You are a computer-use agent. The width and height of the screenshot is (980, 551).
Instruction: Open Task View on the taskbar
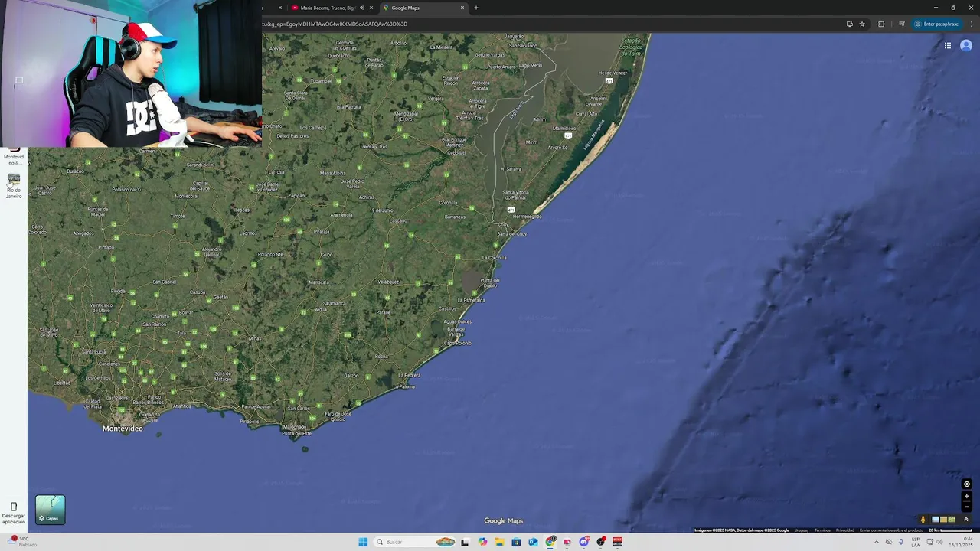click(465, 542)
